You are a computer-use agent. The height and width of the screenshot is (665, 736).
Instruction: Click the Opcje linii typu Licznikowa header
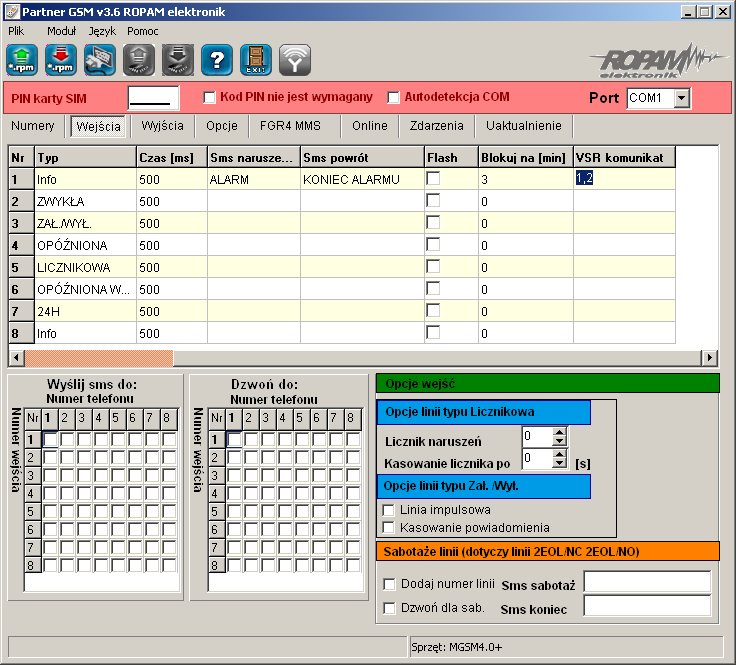pyautogui.click(x=483, y=412)
